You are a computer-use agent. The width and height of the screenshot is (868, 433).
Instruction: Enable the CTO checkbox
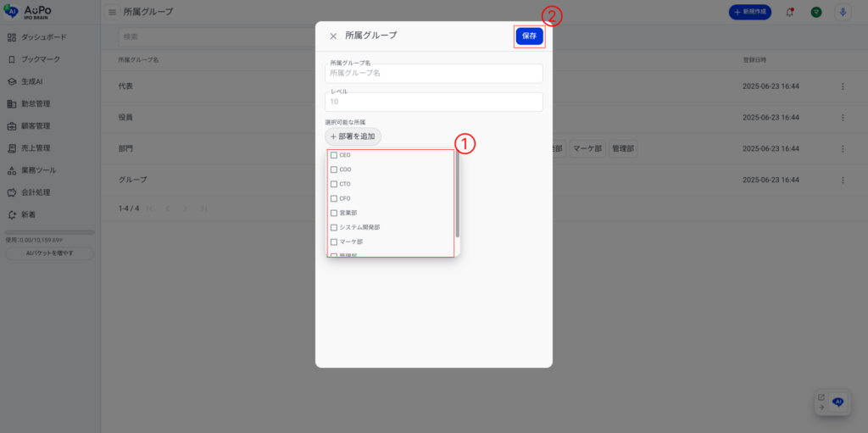(x=334, y=184)
